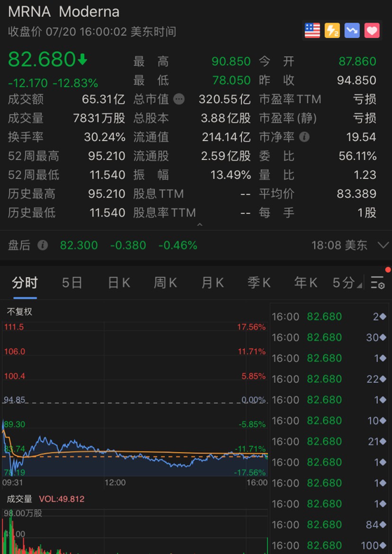Image resolution: width=392 pixels, height=554 pixels.
Task: Tap the 委比 value 56.11%
Action: pyautogui.click(x=358, y=156)
